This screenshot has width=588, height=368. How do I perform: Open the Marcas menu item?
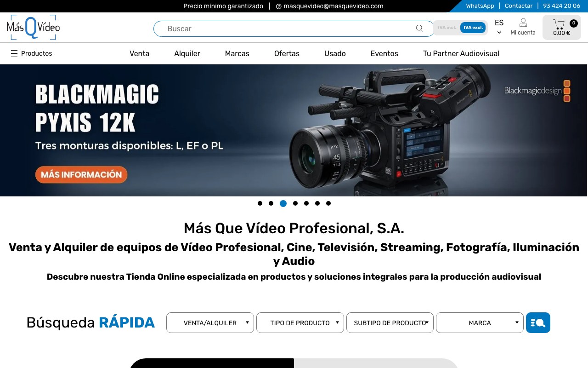coord(237,53)
